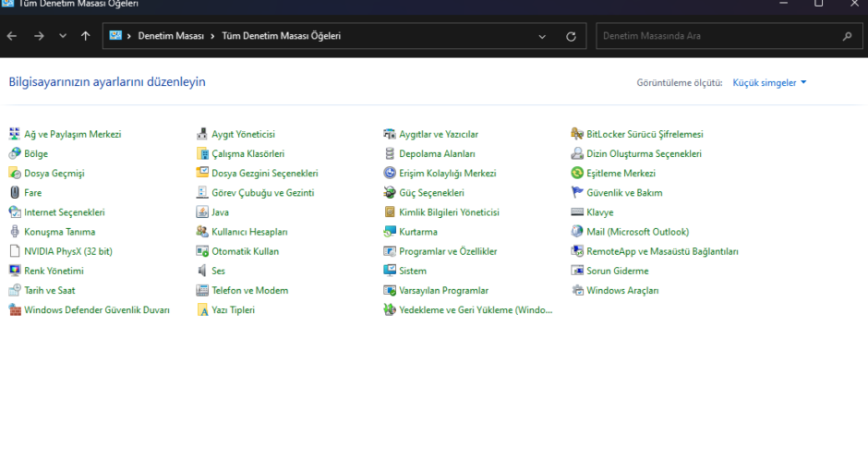Image resolution: width=868 pixels, height=471 pixels.
Task: Go up one level with up arrow
Action: pyautogui.click(x=86, y=37)
